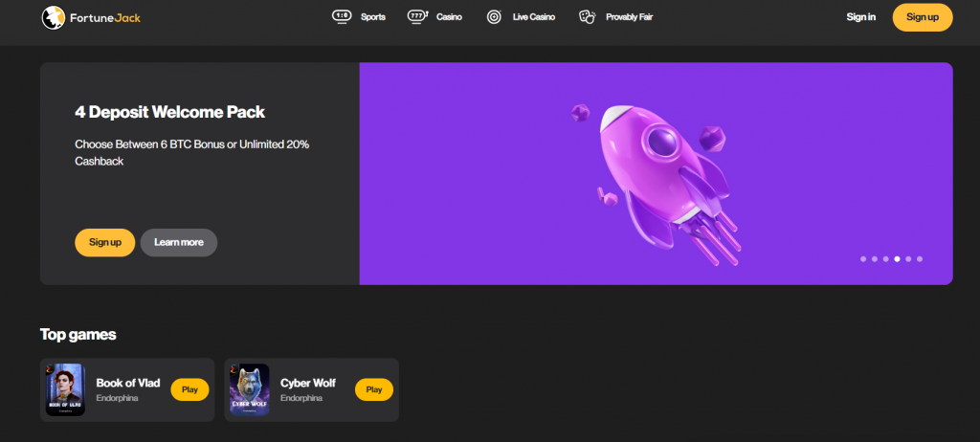The height and width of the screenshot is (442, 980).
Task: Select the first banner carousel dot
Action: coord(863,259)
